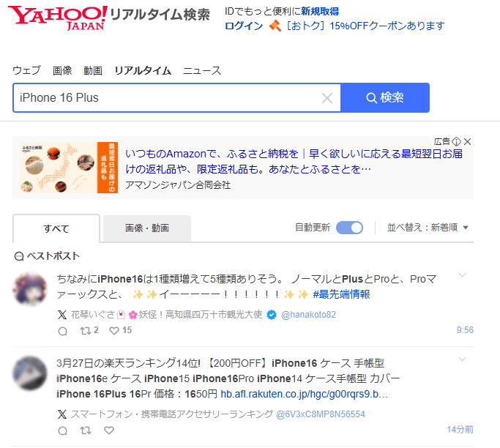Click the ad info icon next to 広告
Viewport: 500px width, 448px height.
pos(457,141)
